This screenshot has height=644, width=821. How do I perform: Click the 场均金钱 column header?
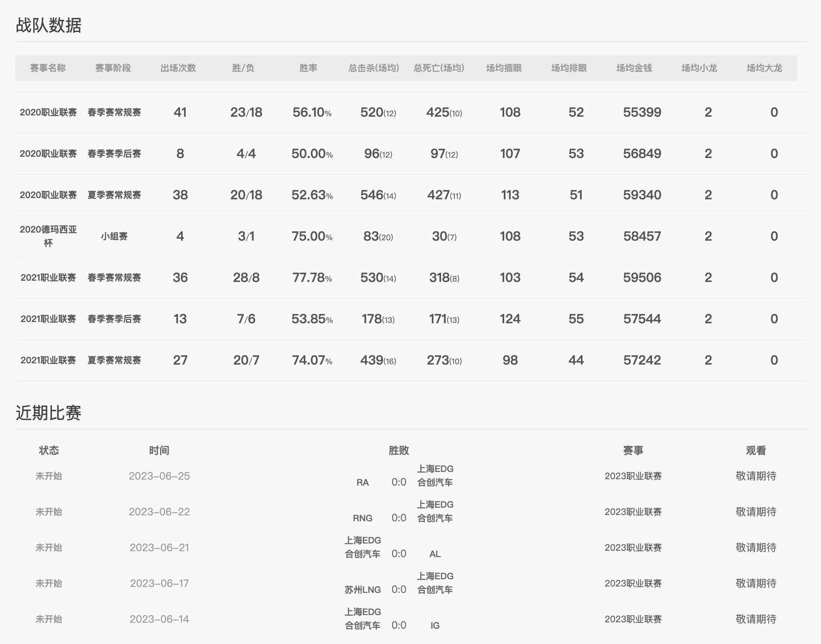click(x=634, y=67)
